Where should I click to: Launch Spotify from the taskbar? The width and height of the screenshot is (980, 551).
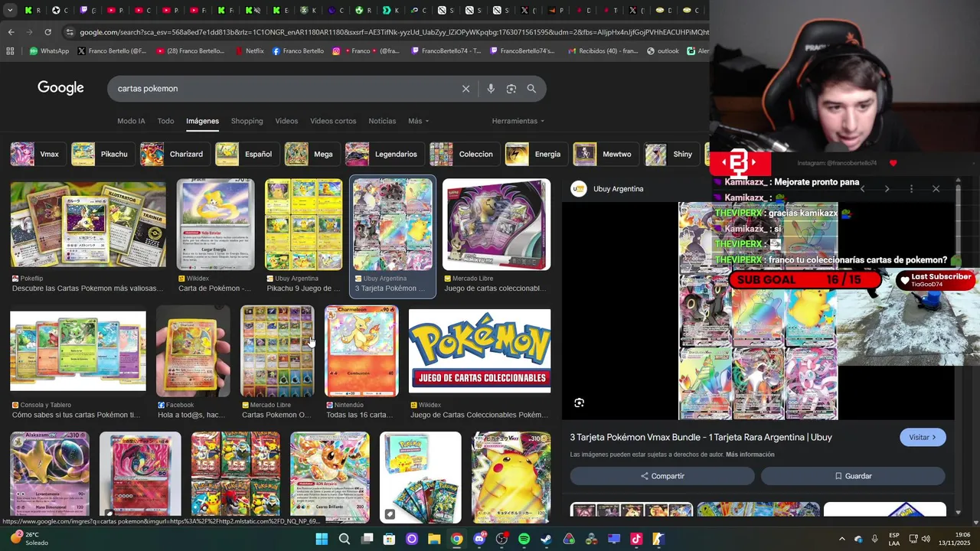click(524, 539)
